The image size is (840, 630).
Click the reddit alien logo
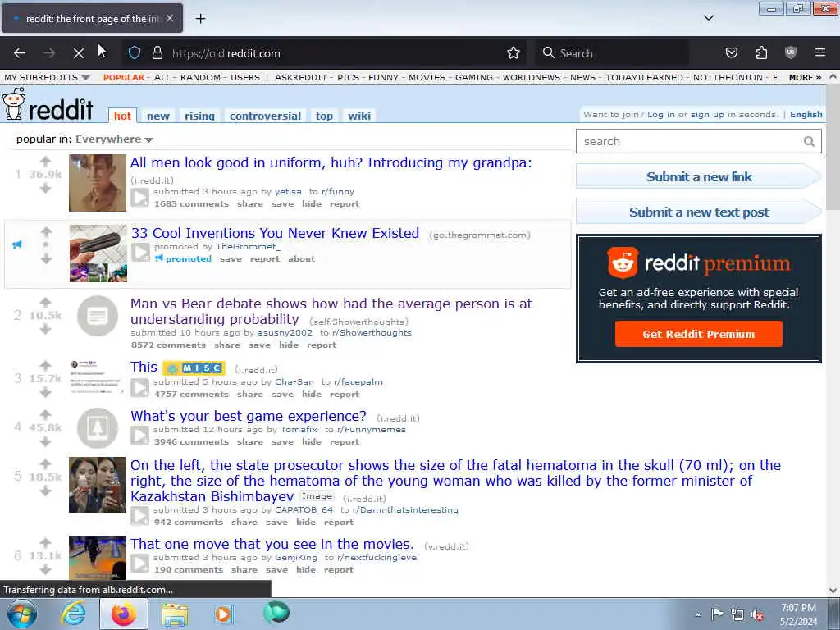tap(15, 104)
